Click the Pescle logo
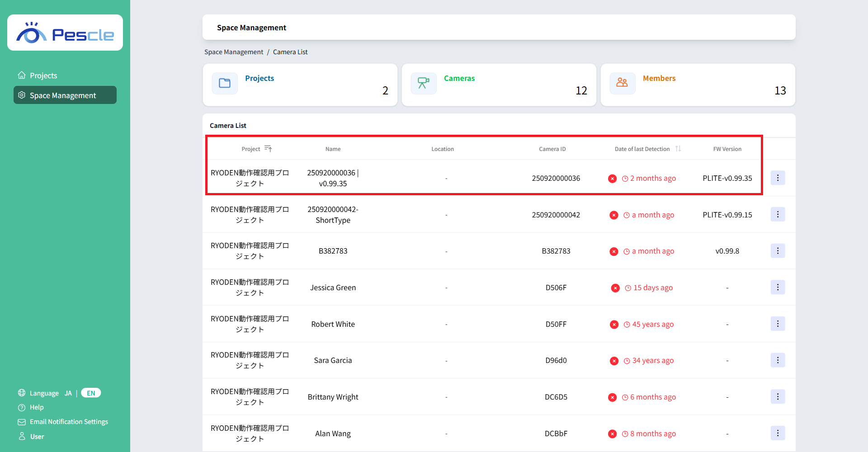Viewport: 868px width, 452px height. tap(65, 33)
